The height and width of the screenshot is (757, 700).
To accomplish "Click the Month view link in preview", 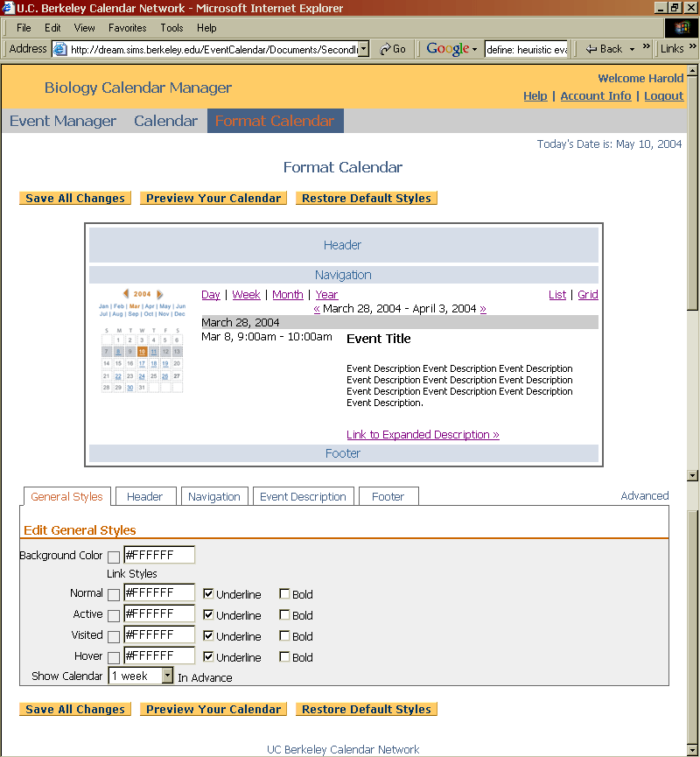I will click(x=288, y=295).
